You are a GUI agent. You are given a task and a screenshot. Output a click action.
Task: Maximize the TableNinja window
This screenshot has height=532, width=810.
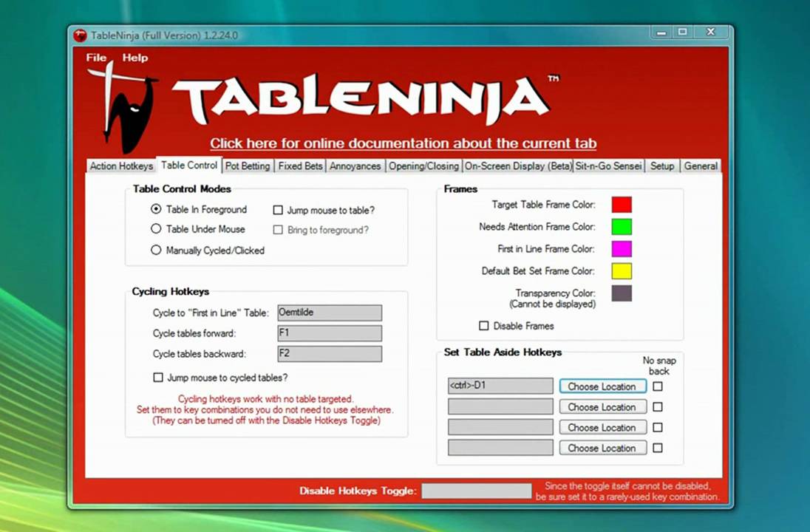[682, 32]
